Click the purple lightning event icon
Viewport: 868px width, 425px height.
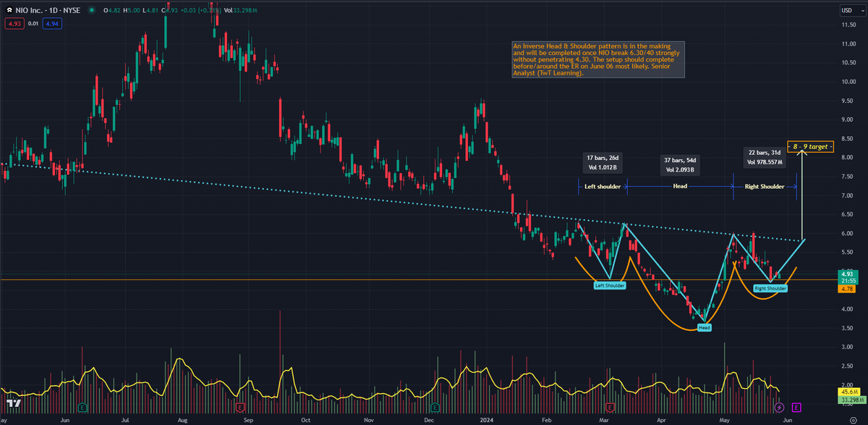click(x=780, y=408)
